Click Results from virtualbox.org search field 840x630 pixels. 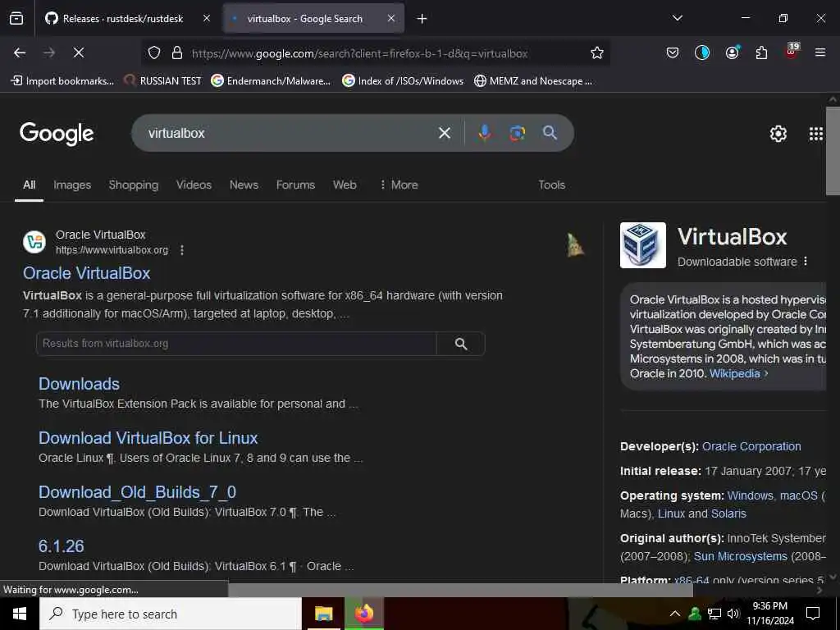click(236, 344)
